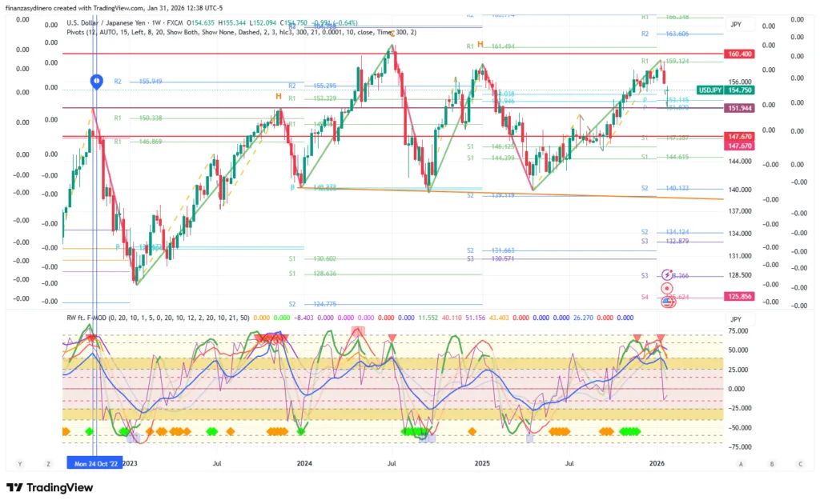Click the red circular event icon
The height and width of the screenshot is (504, 820).
(x=666, y=288)
